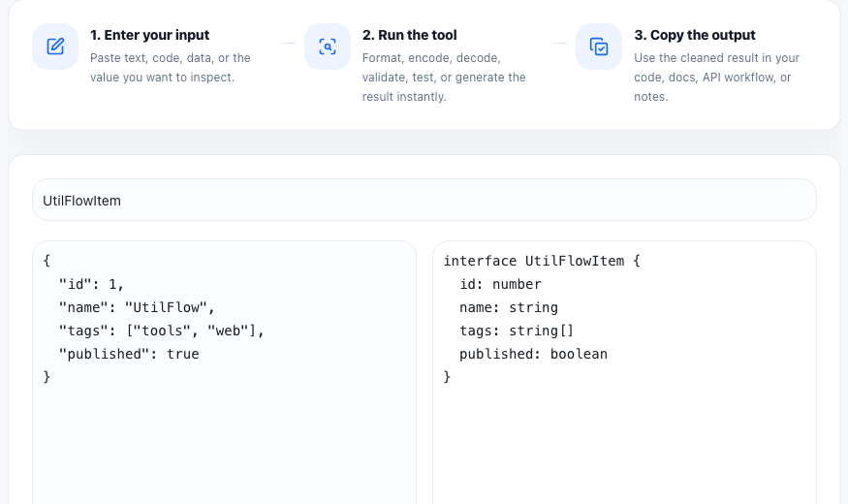Click the "Paste text, code, data" description
This screenshot has width=848, height=504.
pos(171,68)
